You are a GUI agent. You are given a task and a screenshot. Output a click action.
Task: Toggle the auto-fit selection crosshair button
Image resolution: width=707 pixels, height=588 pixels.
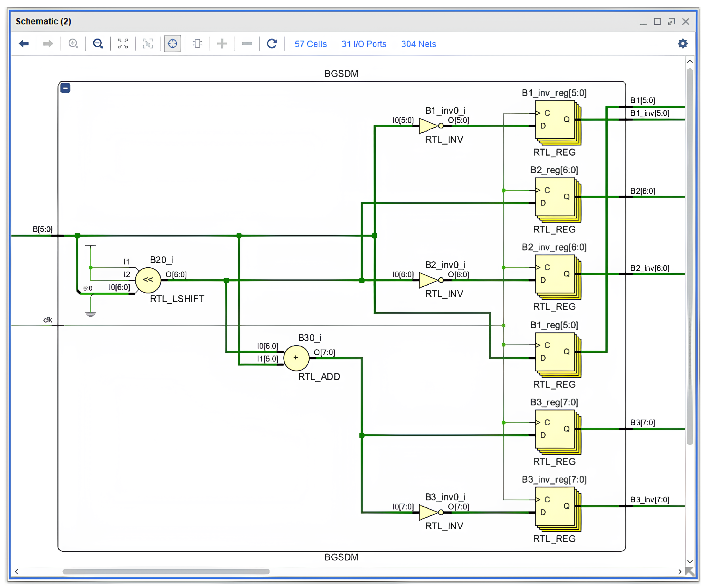(x=172, y=44)
